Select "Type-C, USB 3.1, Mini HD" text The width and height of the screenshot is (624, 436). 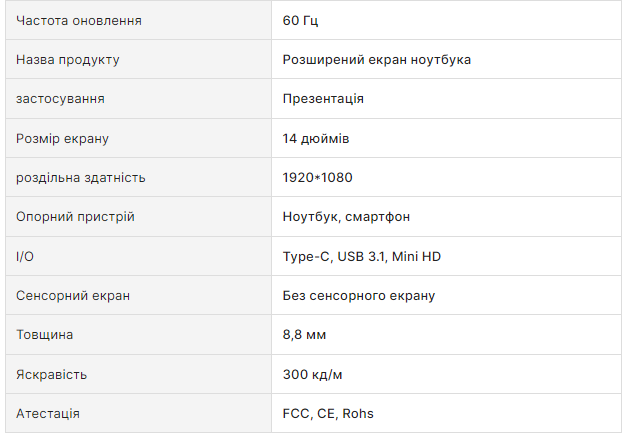361,257
